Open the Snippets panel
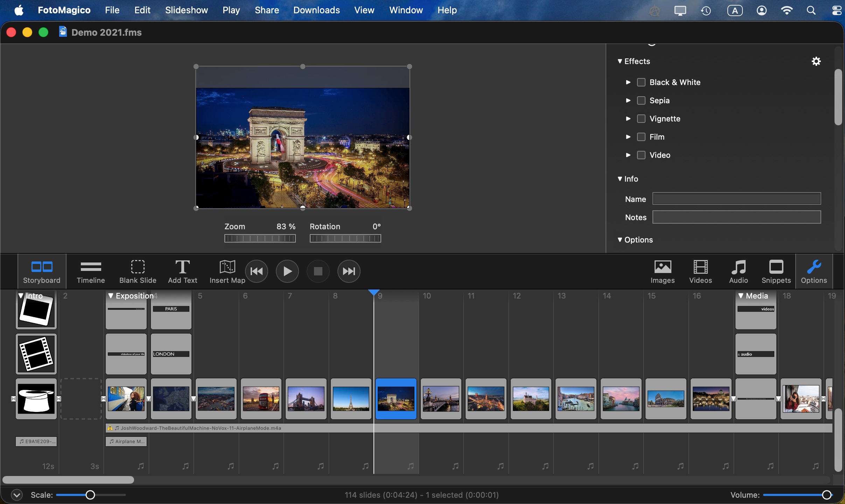 776,272
